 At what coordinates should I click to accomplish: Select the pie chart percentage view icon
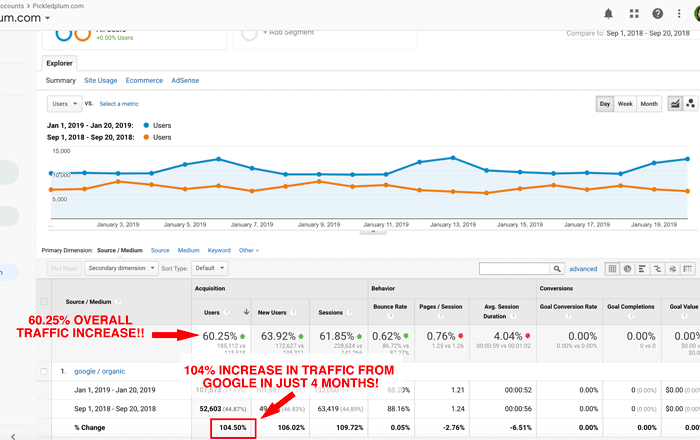[x=627, y=269]
